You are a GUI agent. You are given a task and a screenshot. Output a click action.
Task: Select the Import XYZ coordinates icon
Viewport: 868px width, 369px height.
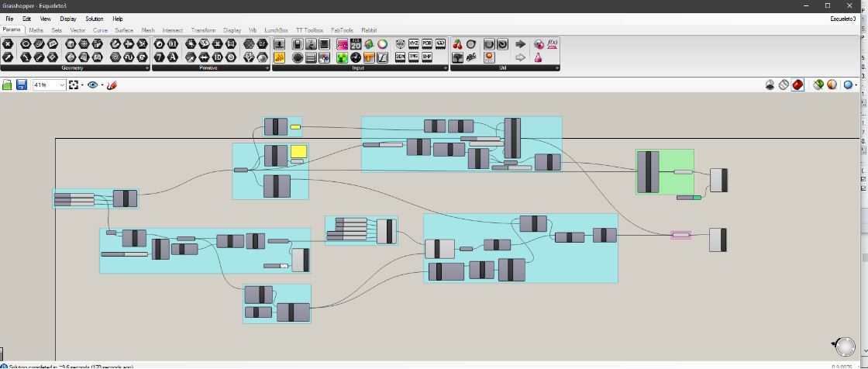click(414, 43)
